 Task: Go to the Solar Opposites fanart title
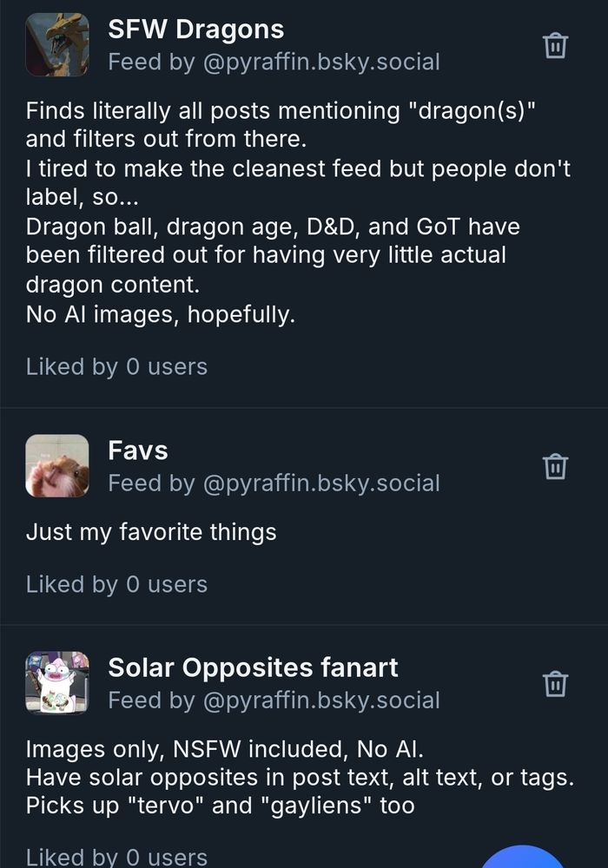[253, 667]
